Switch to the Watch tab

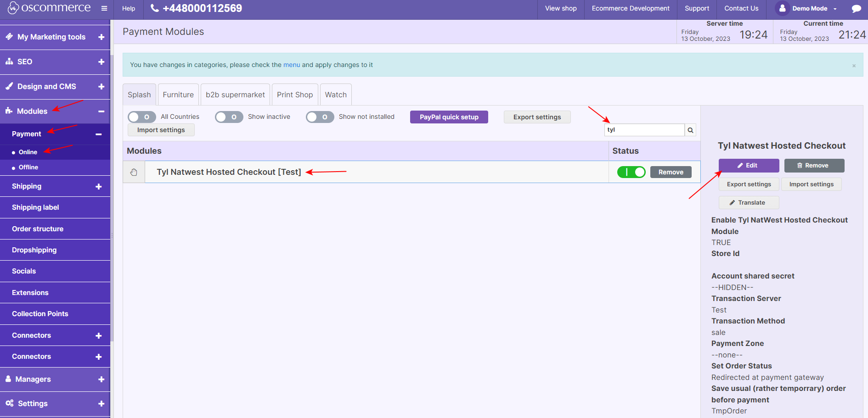point(336,95)
